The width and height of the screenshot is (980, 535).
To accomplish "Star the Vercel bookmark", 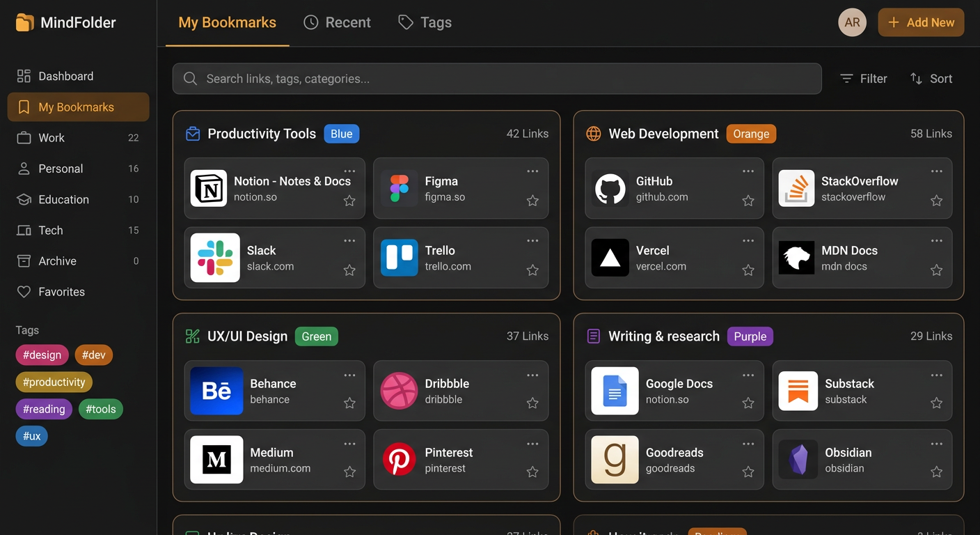I will coord(748,270).
